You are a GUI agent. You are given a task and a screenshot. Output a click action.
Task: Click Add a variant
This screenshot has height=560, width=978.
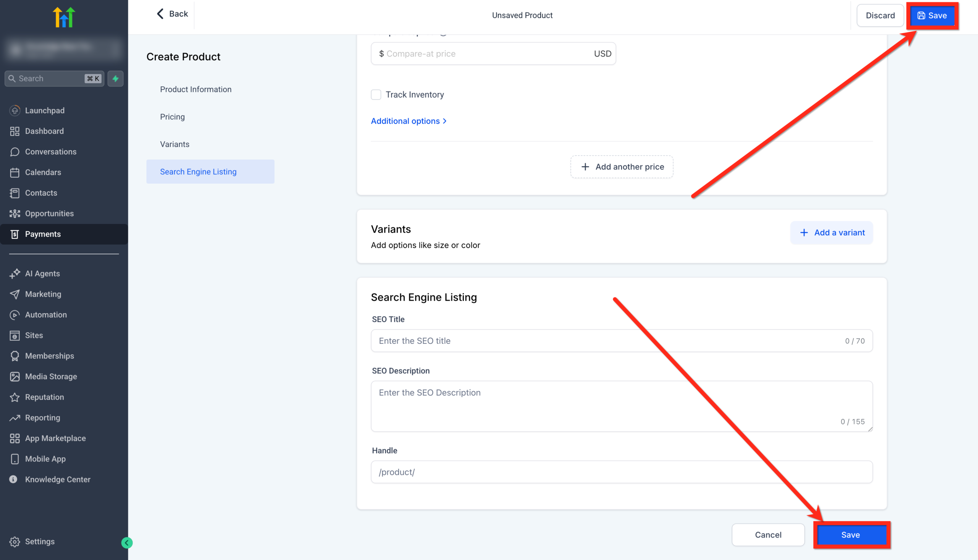coord(831,233)
